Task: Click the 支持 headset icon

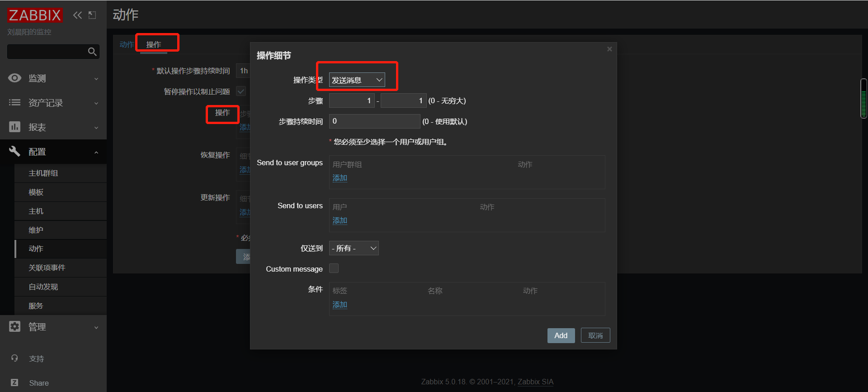Action: click(14, 358)
